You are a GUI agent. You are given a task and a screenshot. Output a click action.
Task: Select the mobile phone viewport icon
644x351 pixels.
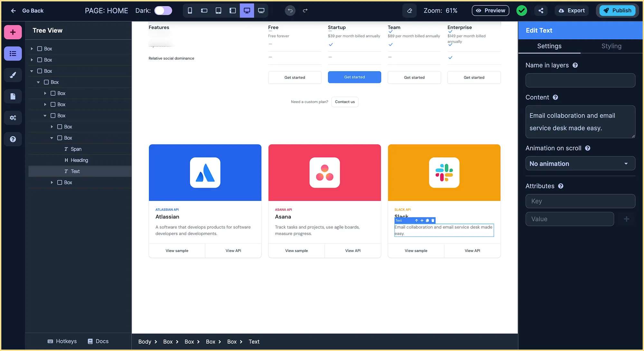click(190, 11)
